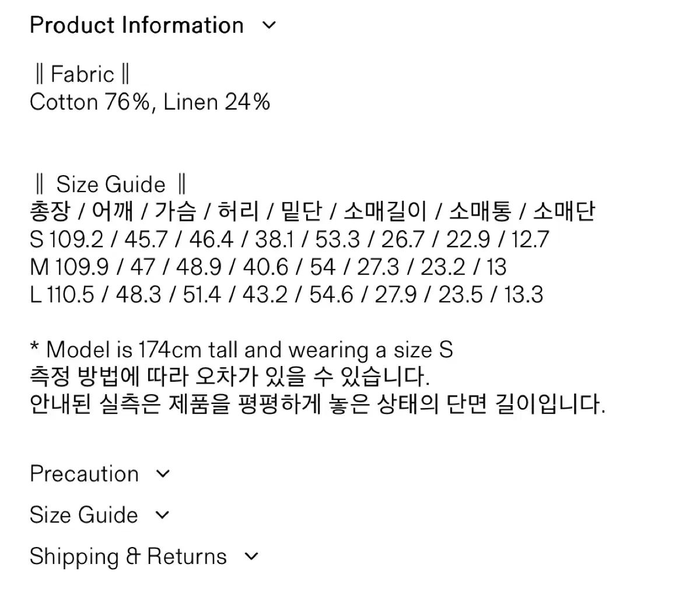Click the Cotton 76%, Linen 24% line
The image size is (700, 606).
pos(150,102)
